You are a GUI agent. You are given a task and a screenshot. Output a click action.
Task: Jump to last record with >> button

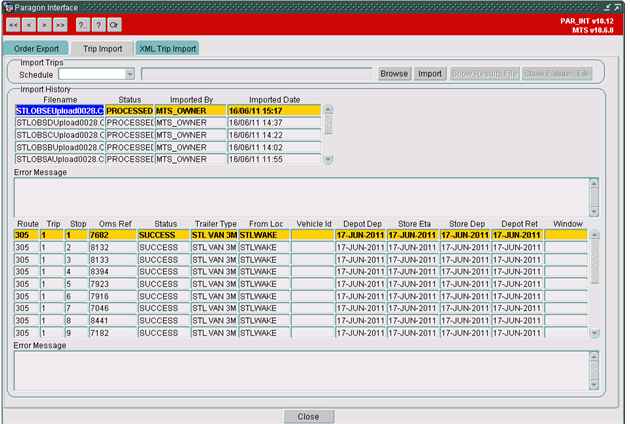click(x=60, y=25)
